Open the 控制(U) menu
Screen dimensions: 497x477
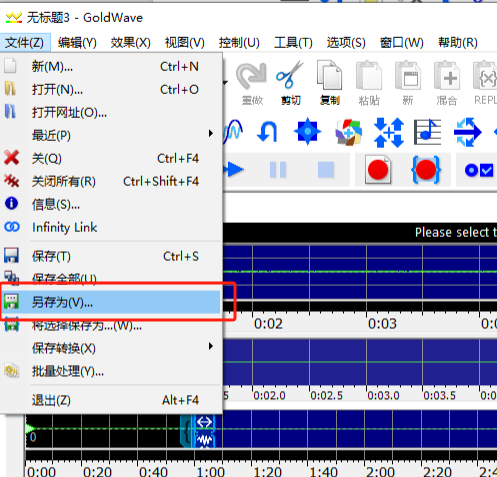pos(239,43)
